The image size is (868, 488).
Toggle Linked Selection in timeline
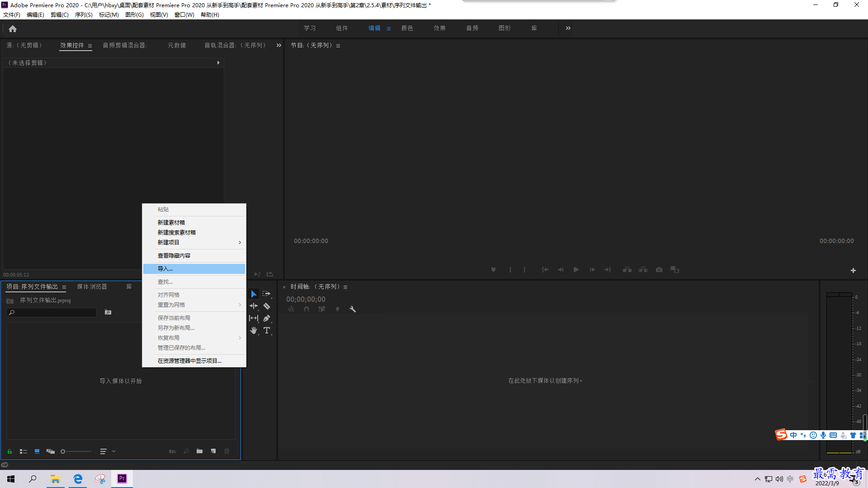click(322, 310)
